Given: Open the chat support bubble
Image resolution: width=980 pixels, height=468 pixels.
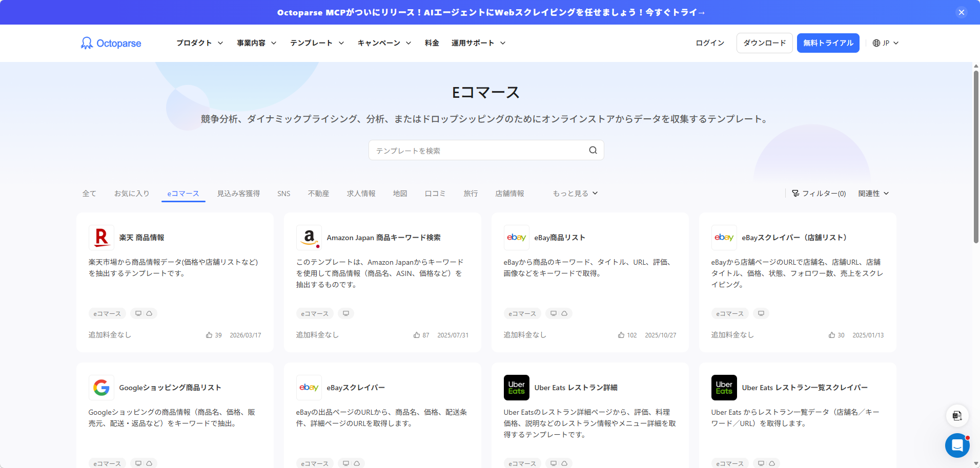Looking at the screenshot, I should click(x=956, y=445).
